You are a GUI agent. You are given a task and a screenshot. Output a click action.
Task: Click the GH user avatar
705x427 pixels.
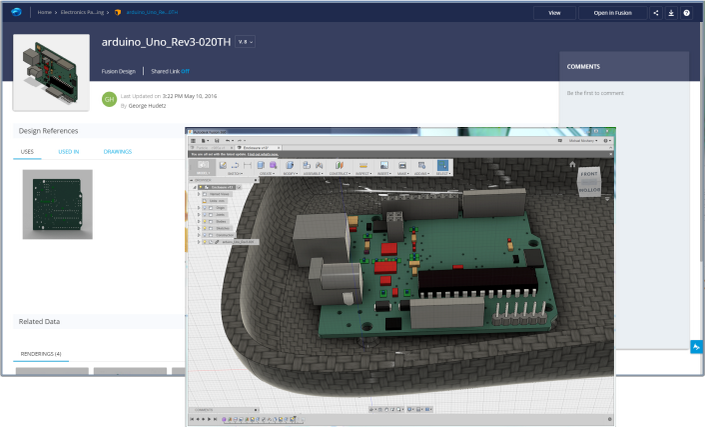click(x=109, y=98)
